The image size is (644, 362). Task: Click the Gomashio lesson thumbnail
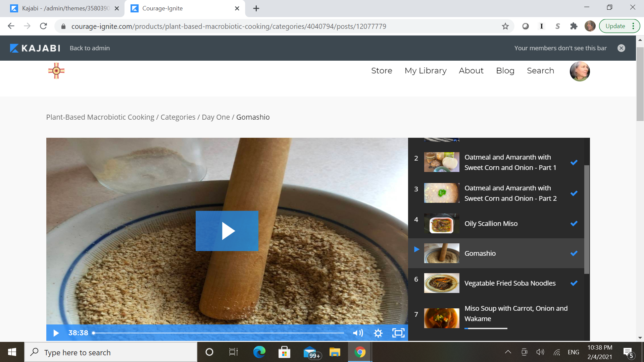pos(442,253)
